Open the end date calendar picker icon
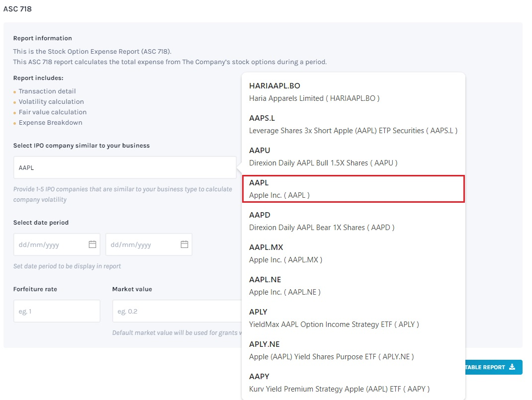 click(184, 244)
